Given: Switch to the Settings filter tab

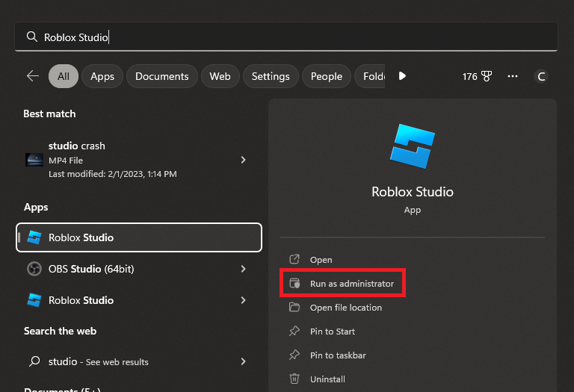Looking at the screenshot, I should tap(271, 76).
